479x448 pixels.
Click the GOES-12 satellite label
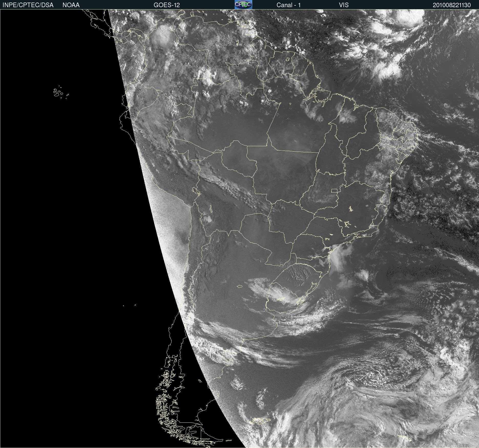167,5
